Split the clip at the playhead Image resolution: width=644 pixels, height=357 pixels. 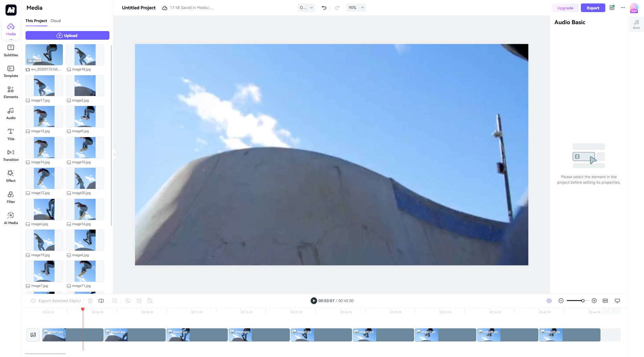(x=101, y=301)
